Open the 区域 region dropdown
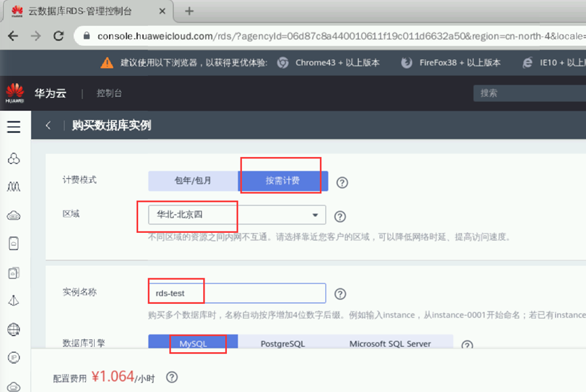Screen dimensions: 586x392 [237, 215]
